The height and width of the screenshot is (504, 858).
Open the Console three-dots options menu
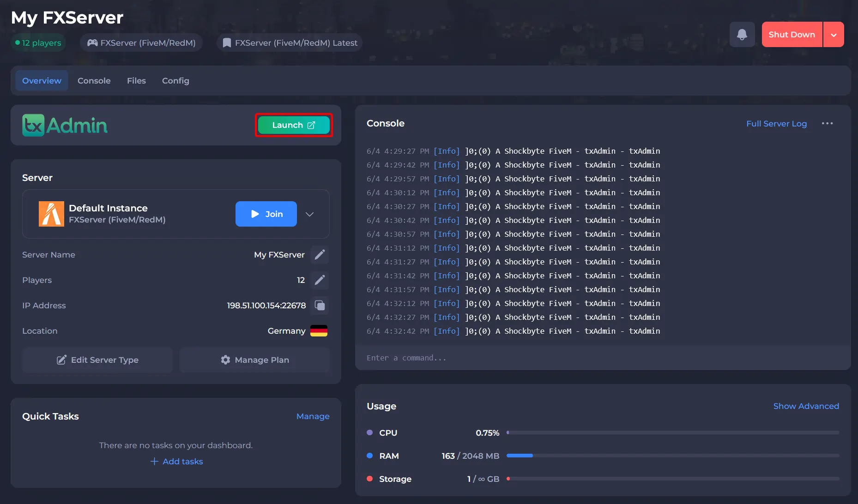[828, 124]
